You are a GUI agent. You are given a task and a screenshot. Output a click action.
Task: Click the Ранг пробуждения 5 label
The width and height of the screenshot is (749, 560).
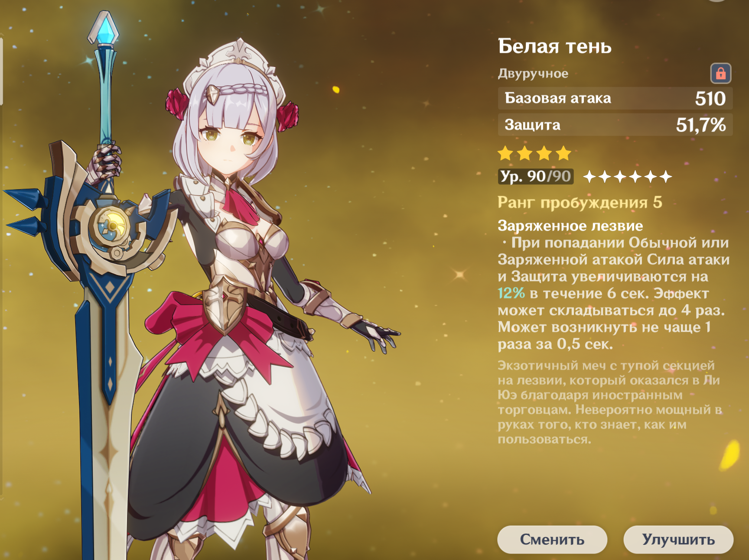point(580,202)
